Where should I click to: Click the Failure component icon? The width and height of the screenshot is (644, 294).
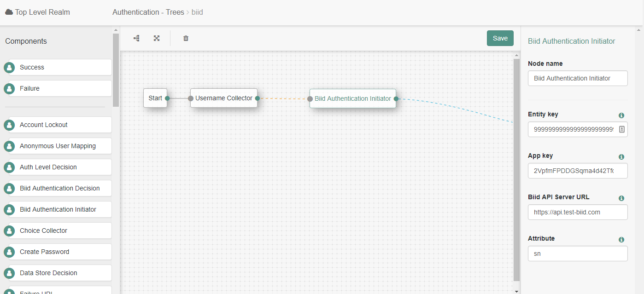tap(9, 89)
